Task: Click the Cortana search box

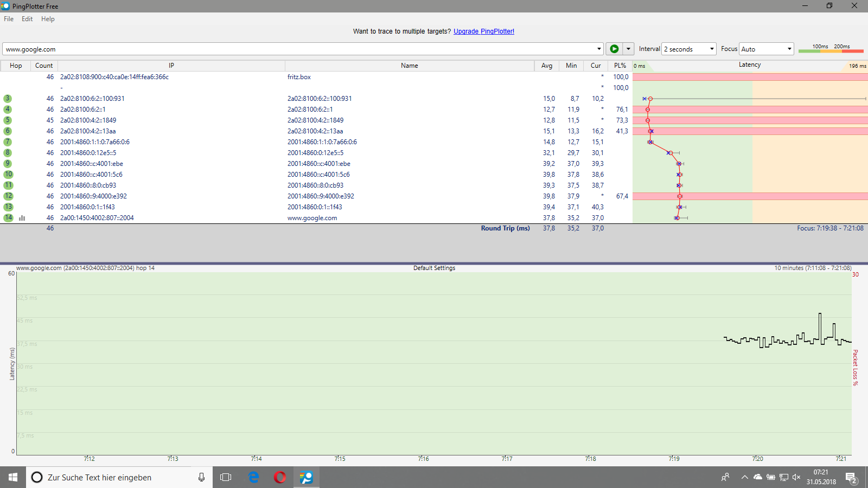Action: tap(119, 477)
